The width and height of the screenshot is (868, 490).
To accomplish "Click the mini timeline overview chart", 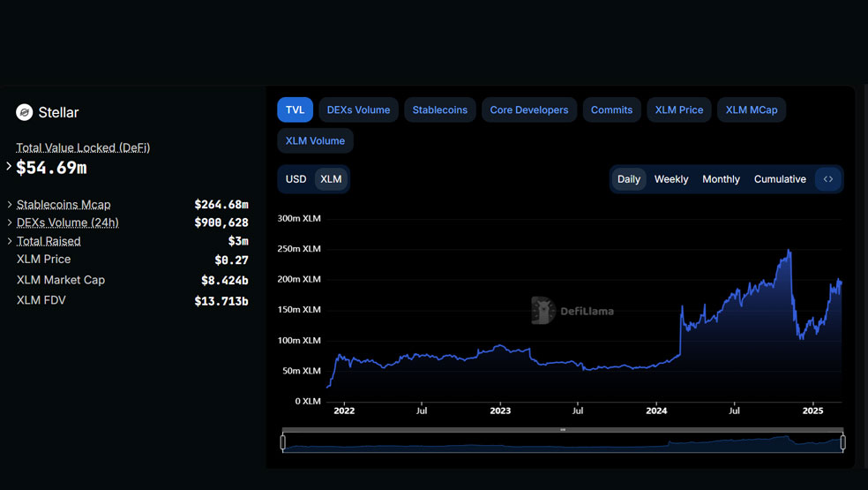I will (563, 443).
